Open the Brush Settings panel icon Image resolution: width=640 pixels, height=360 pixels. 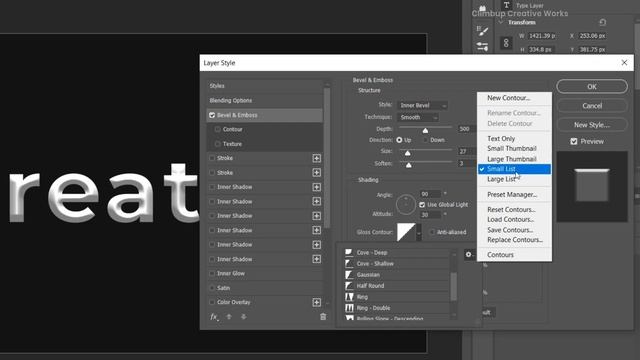coord(482,31)
